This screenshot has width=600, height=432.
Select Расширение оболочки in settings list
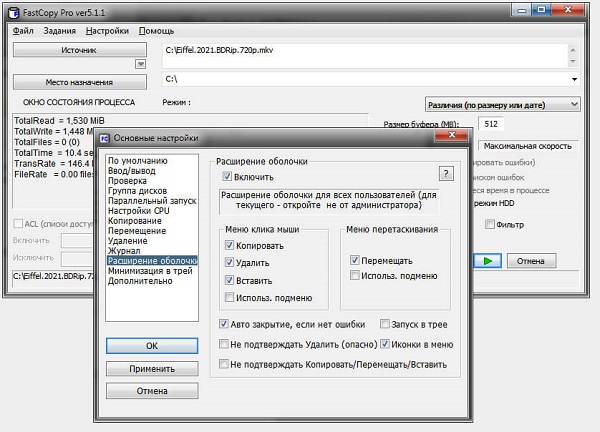(x=152, y=261)
